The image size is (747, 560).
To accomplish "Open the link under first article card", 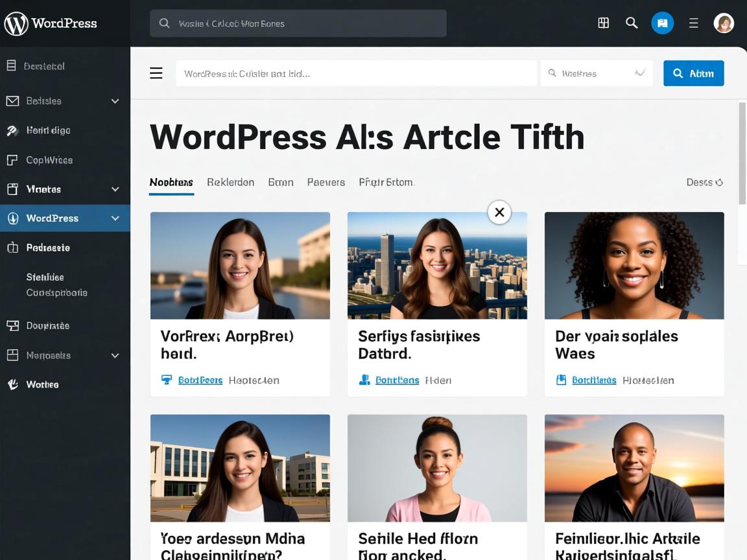I will (200, 380).
